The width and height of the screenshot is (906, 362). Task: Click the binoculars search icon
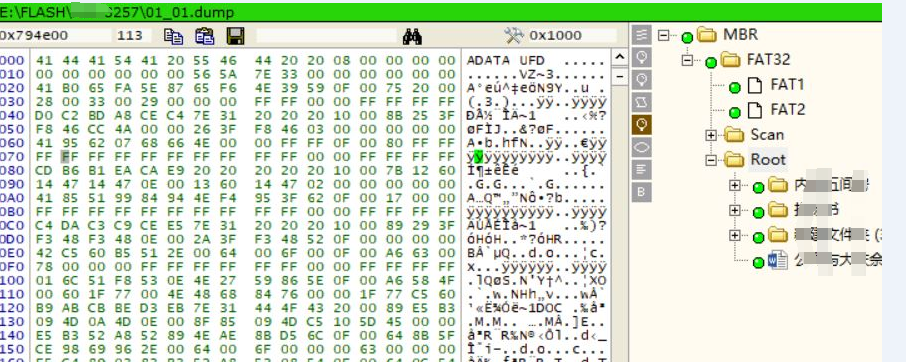(x=412, y=36)
